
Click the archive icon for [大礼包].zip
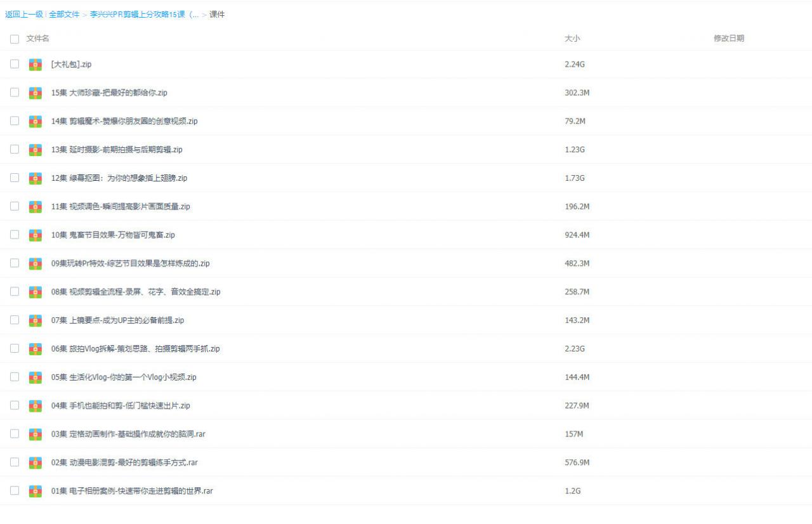point(36,64)
